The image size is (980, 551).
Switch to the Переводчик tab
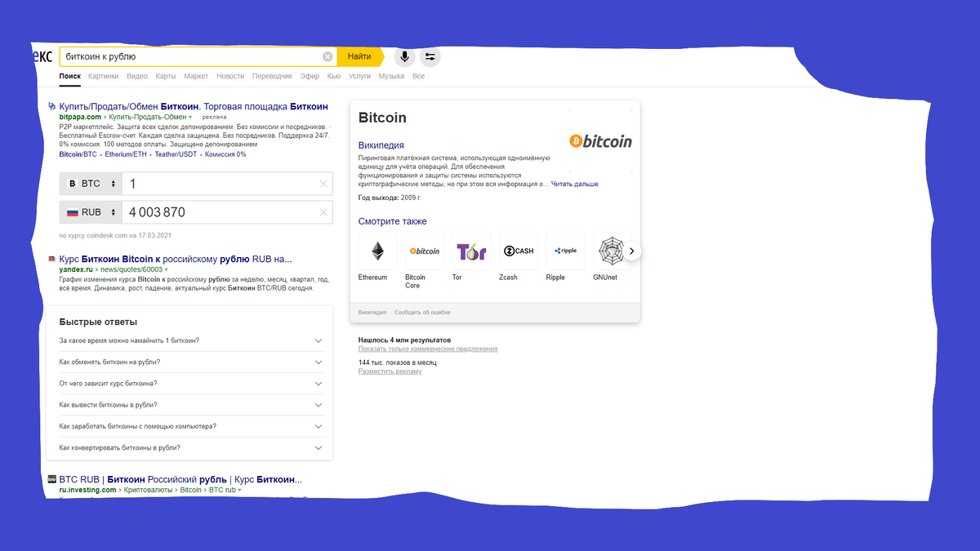coord(272,76)
